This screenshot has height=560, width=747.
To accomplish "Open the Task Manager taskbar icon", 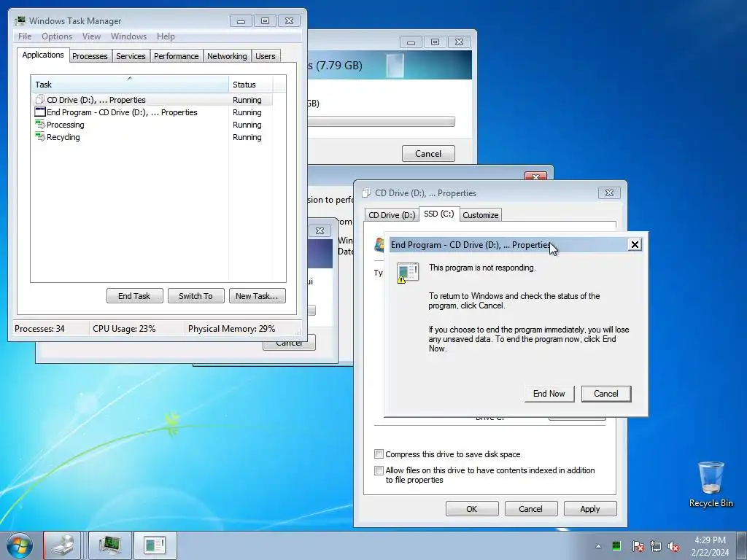I will [x=110, y=545].
